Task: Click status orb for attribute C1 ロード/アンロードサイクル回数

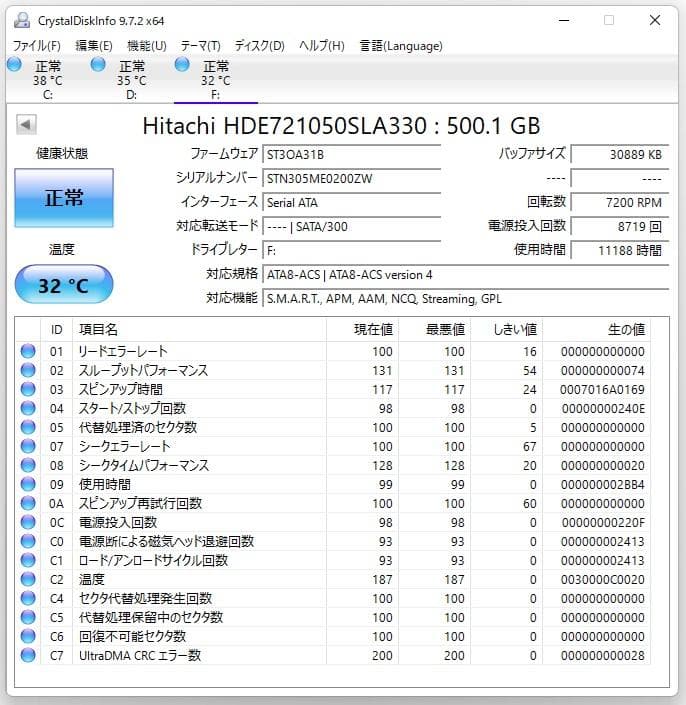Action: 28,560
